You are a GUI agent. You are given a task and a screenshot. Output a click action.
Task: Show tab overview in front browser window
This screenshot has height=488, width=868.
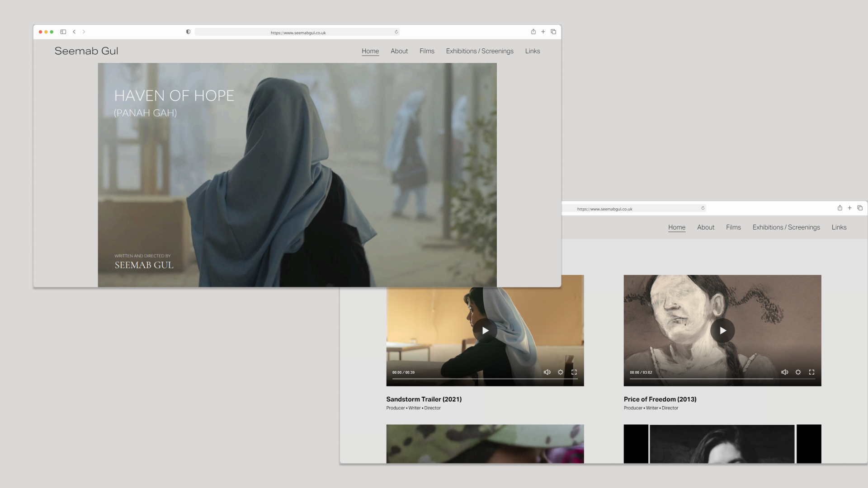(x=553, y=32)
